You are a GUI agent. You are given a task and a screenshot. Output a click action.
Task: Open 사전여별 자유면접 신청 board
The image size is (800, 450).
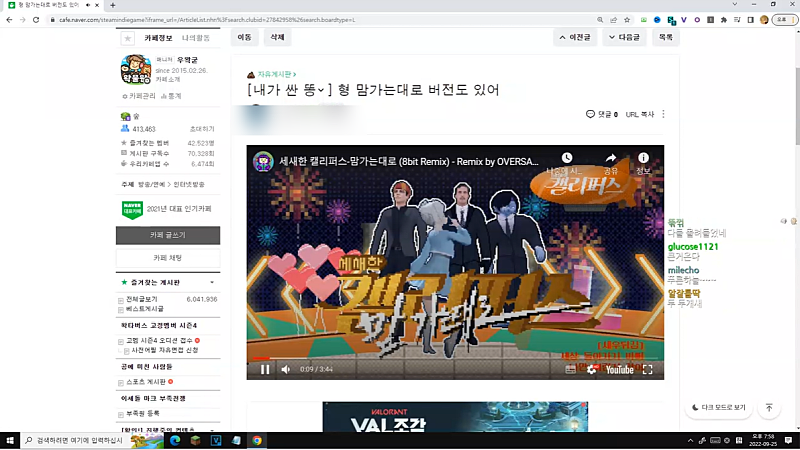click(165, 350)
